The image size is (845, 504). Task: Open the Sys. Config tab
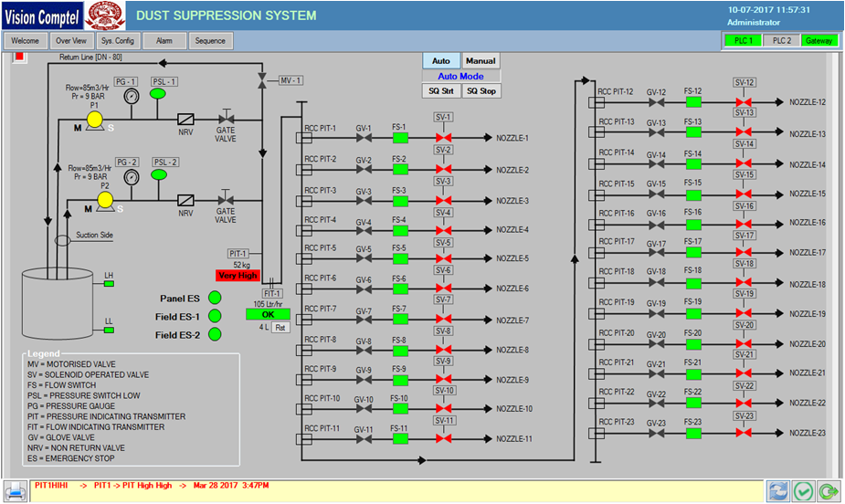coord(118,41)
